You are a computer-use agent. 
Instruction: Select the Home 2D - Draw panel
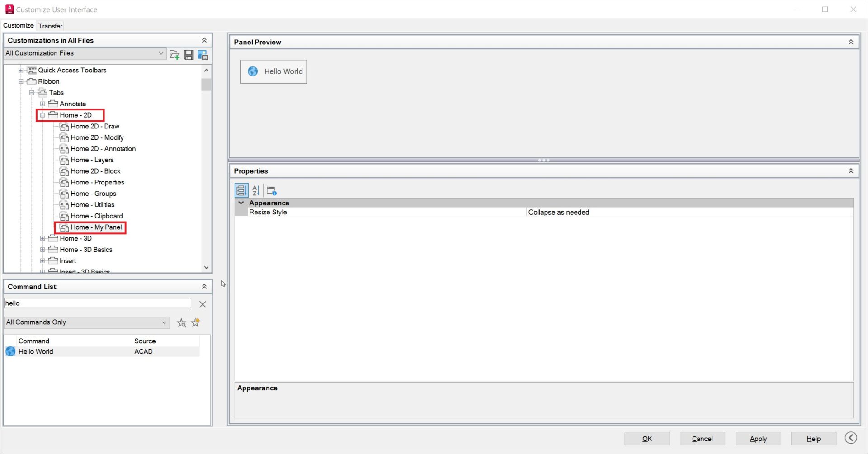tap(95, 126)
